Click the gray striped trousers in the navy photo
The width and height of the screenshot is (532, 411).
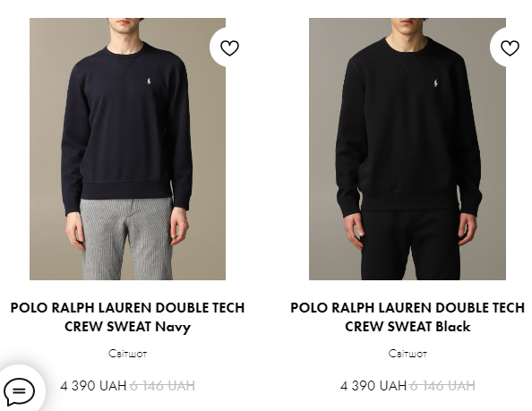pyautogui.click(x=127, y=239)
